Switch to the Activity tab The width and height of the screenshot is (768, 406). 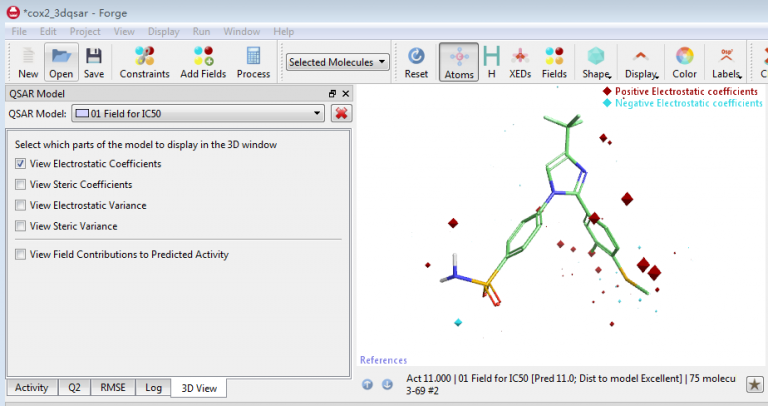tap(32, 388)
